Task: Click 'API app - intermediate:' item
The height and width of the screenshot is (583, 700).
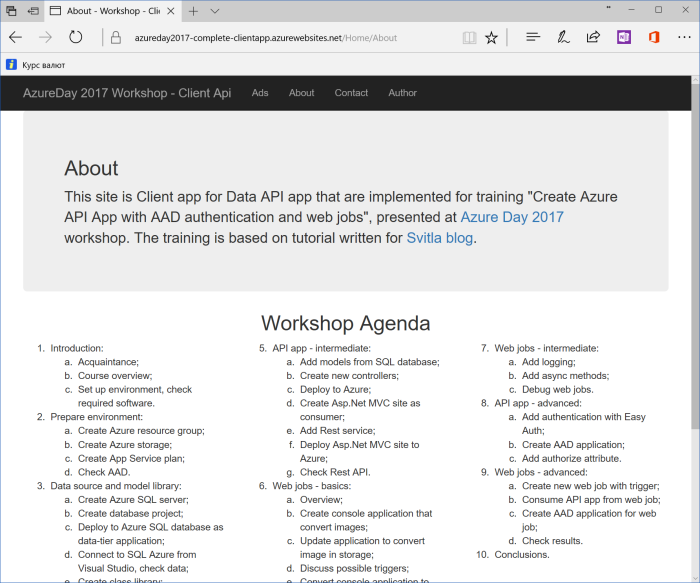Action: click(321, 348)
